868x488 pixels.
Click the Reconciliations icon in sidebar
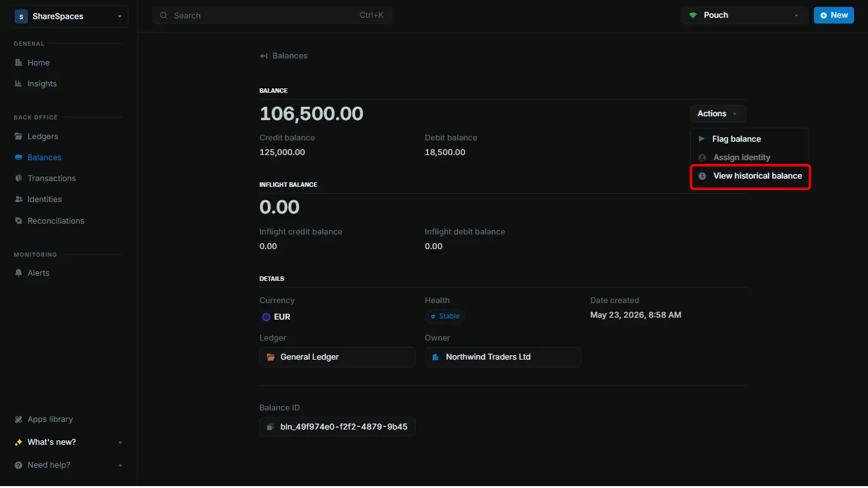pos(18,221)
